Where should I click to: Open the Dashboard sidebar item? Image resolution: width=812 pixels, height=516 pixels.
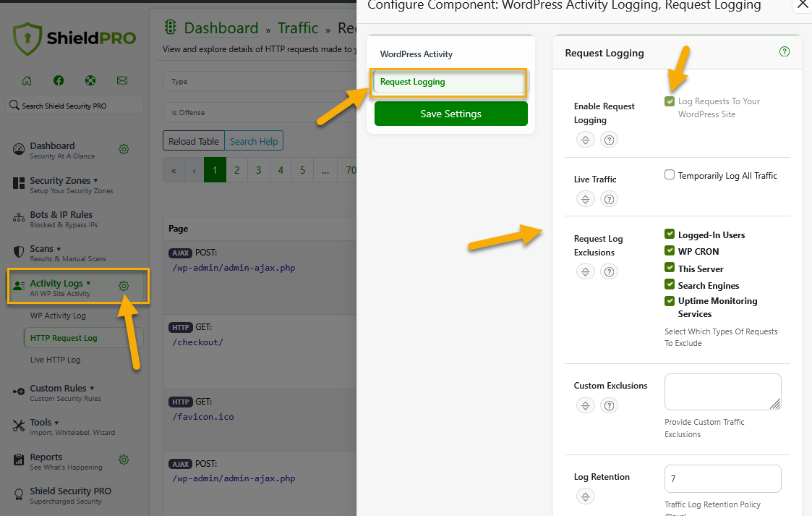click(x=62, y=150)
